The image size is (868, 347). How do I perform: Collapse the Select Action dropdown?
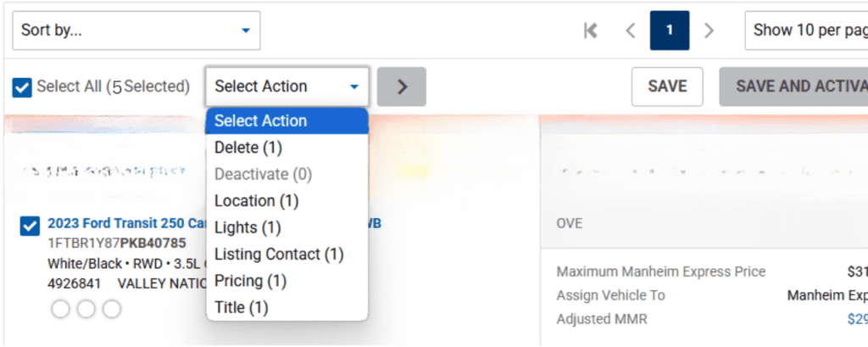pos(287,87)
